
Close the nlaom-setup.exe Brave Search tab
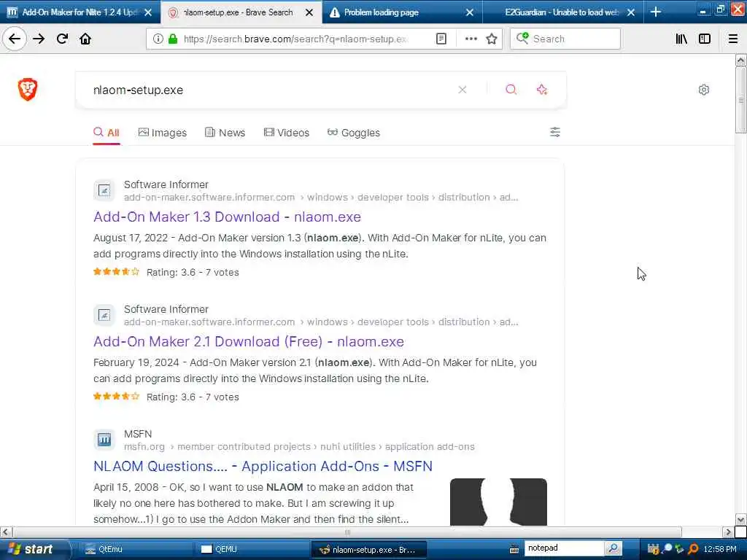(309, 12)
